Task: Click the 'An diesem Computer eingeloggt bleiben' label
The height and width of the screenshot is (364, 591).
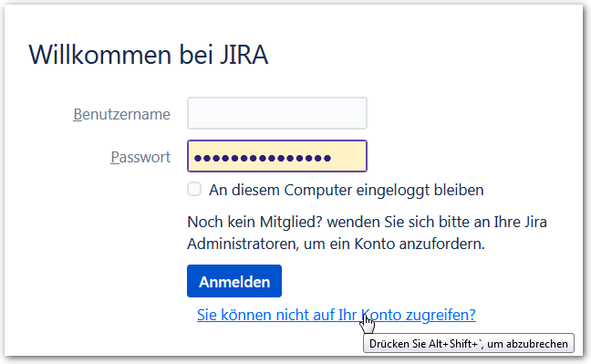Action: coord(346,190)
